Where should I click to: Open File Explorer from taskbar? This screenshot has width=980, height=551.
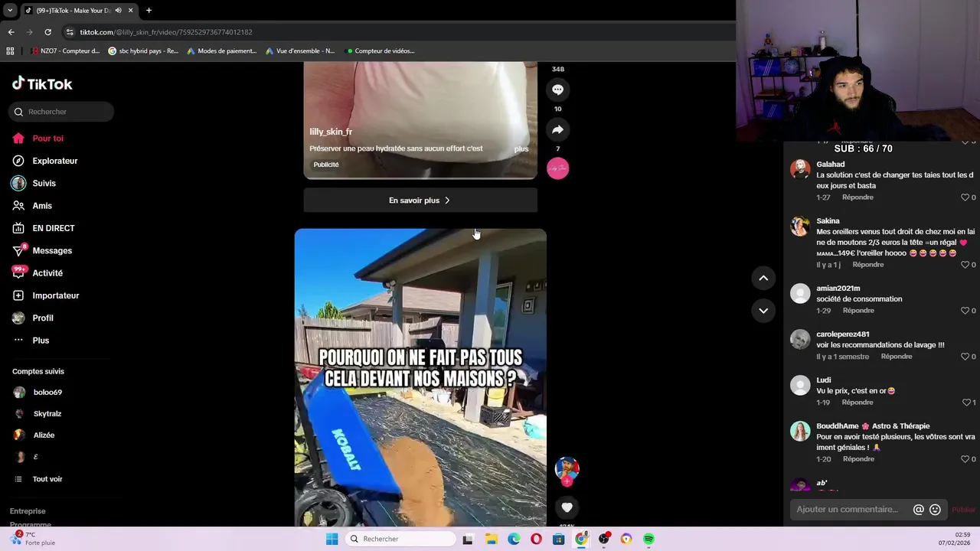click(x=491, y=539)
